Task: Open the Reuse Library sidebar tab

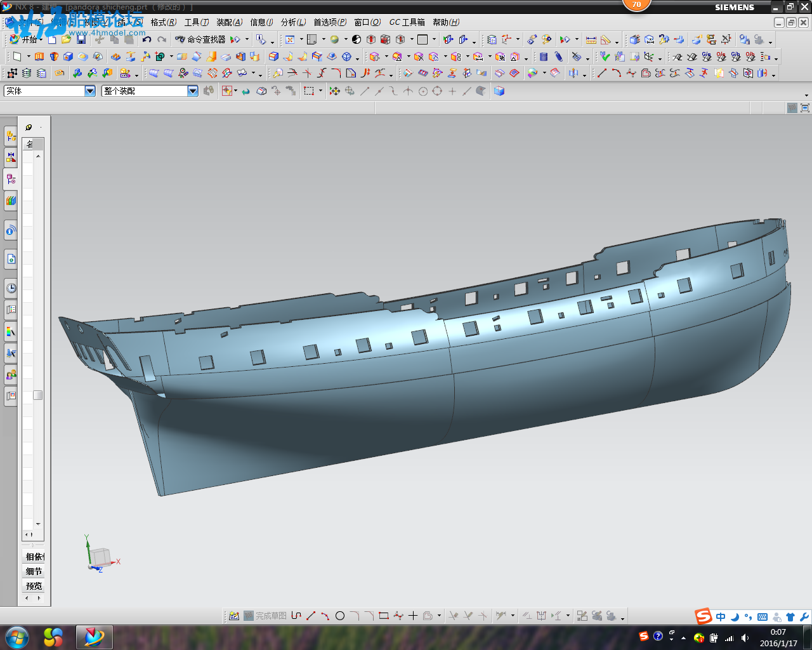Action: pyautogui.click(x=11, y=201)
